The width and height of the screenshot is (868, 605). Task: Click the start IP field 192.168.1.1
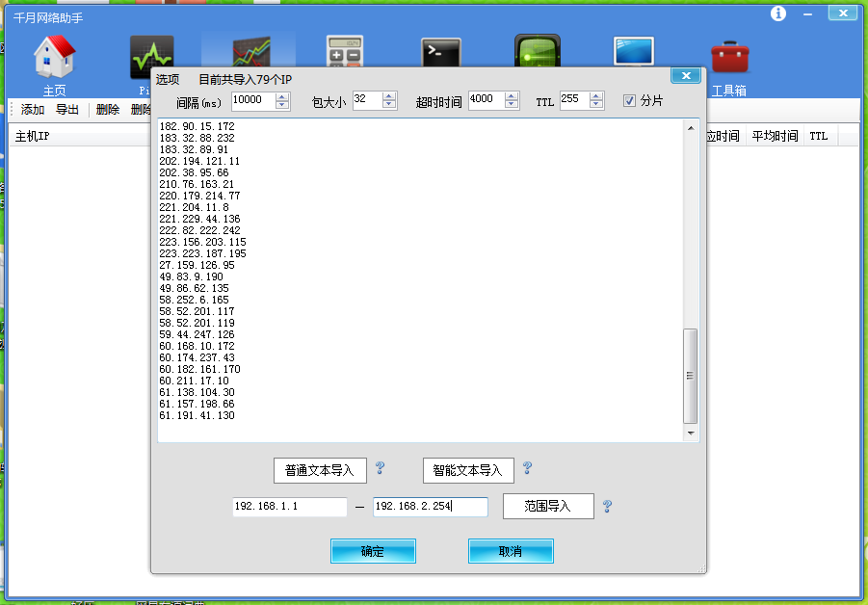coord(289,507)
